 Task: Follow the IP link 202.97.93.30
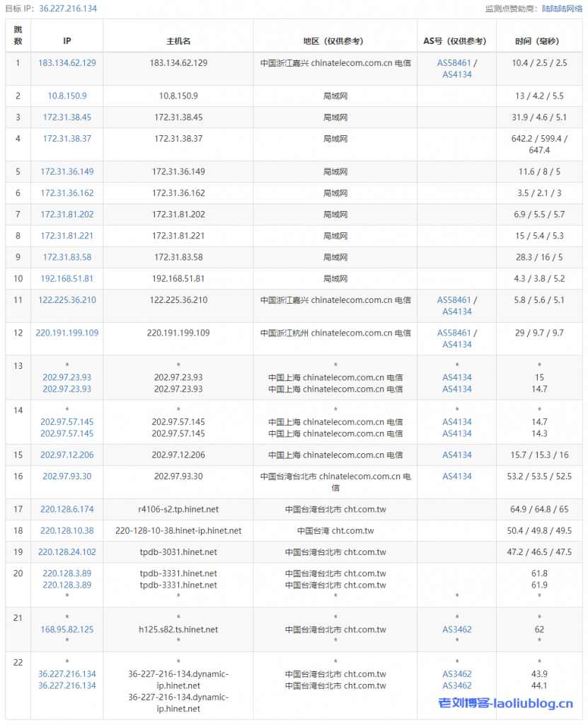[x=67, y=476]
